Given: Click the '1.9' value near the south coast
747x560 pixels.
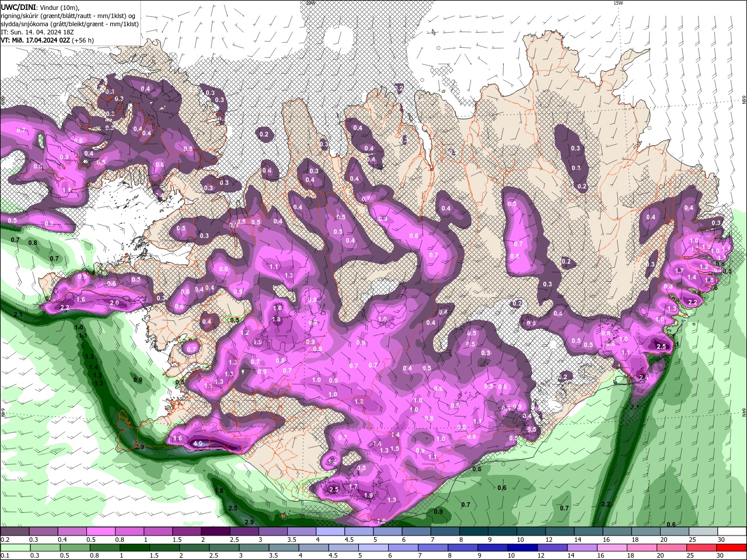Looking at the screenshot, I should tap(368, 495).
